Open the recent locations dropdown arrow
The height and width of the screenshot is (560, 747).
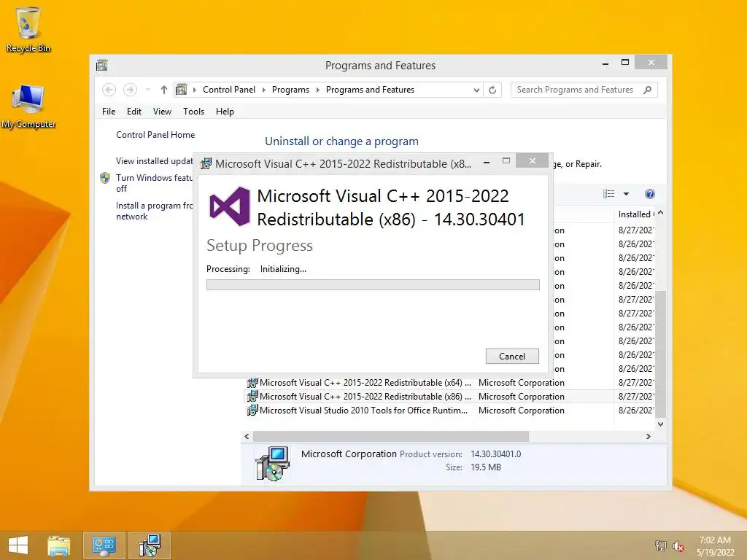[147, 90]
